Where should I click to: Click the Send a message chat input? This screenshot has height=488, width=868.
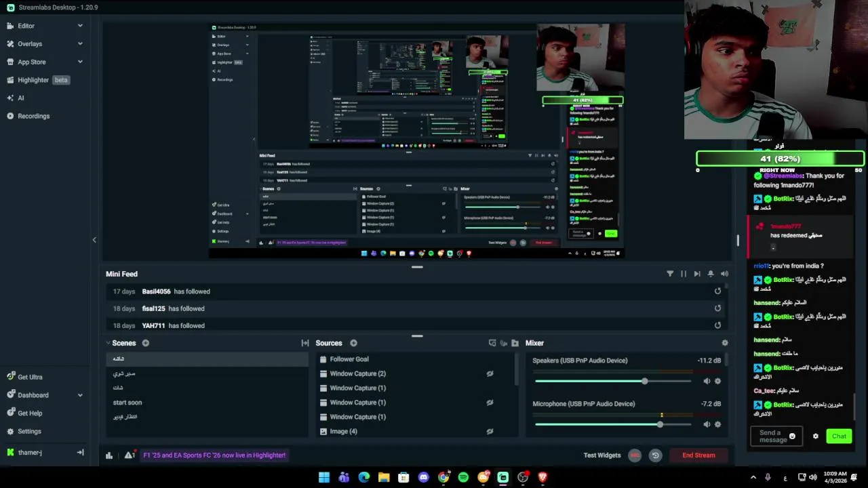777,436
